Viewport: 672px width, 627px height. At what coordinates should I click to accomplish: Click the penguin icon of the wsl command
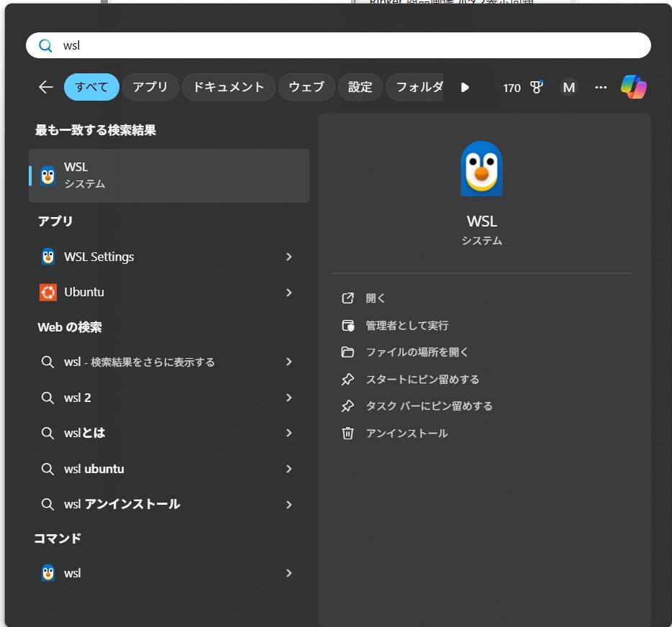tap(48, 573)
